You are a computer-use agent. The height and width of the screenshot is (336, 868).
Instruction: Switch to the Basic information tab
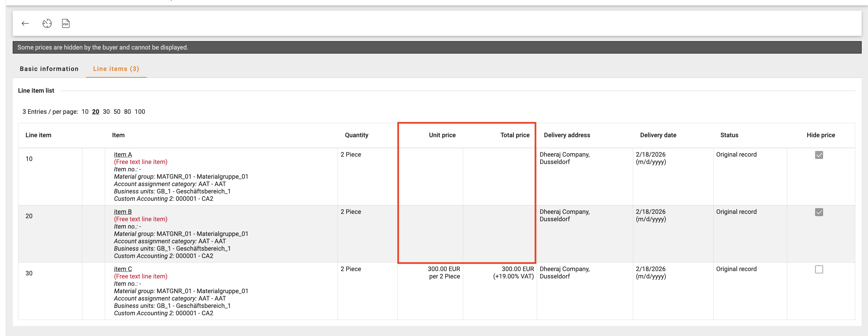pos(49,69)
